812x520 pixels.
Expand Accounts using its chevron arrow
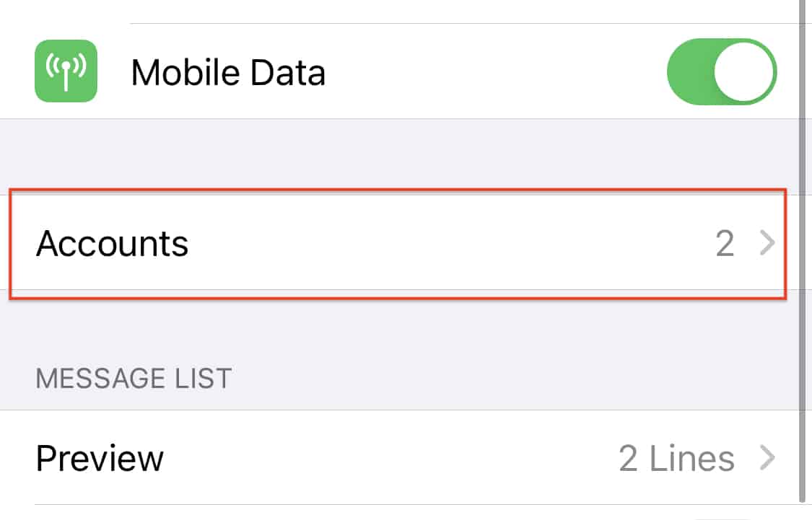click(x=767, y=243)
